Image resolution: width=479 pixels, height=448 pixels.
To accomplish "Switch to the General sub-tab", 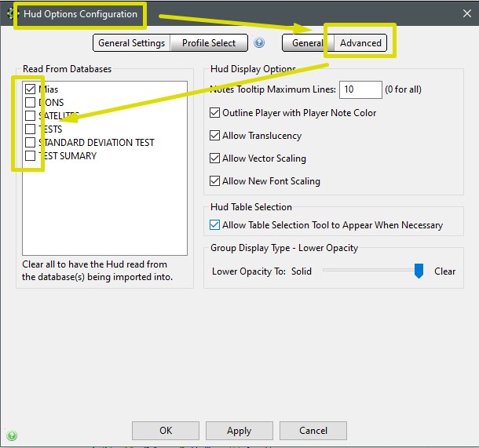I will pos(307,43).
